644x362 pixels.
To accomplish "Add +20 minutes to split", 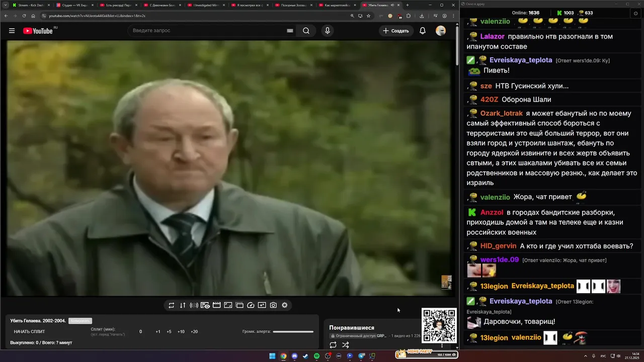I will pos(194,332).
